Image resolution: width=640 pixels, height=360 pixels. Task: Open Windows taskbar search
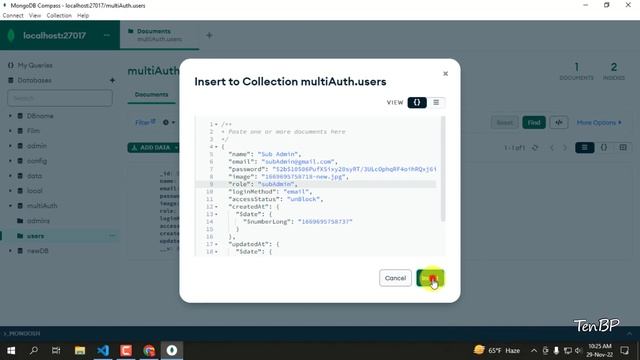(x=34, y=351)
